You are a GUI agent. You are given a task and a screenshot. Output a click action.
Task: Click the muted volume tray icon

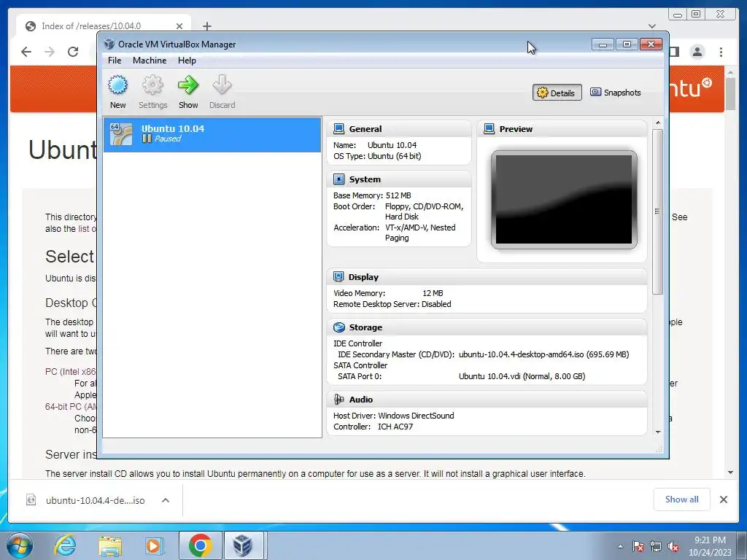(673, 546)
